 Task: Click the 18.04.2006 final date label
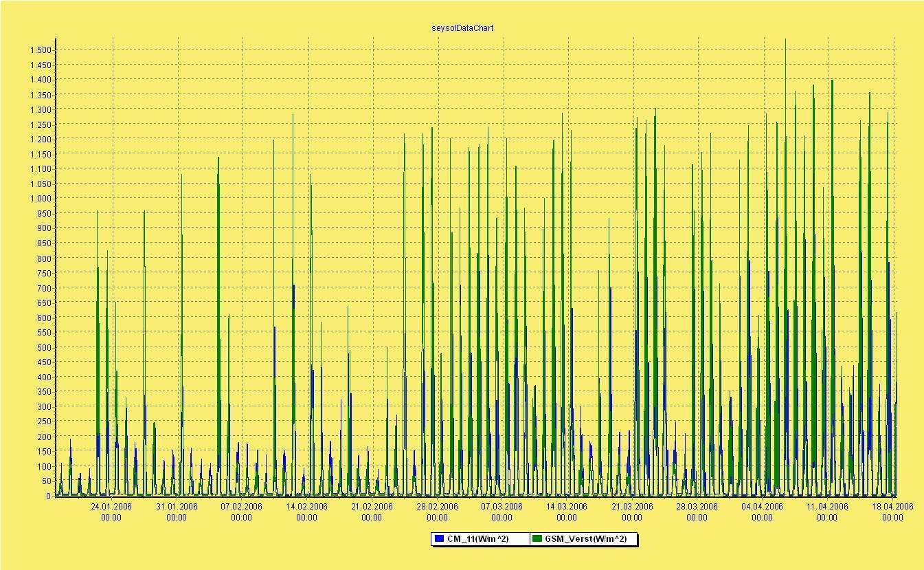(x=892, y=507)
